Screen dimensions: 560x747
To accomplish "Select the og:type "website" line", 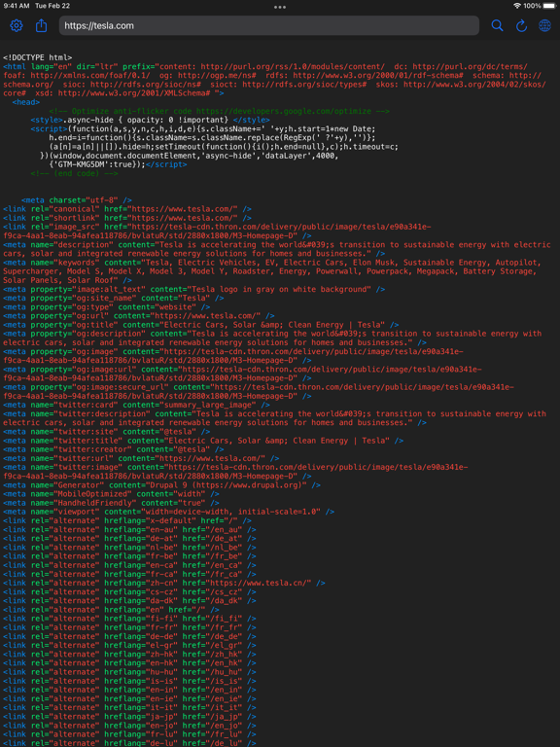I will [107, 306].
